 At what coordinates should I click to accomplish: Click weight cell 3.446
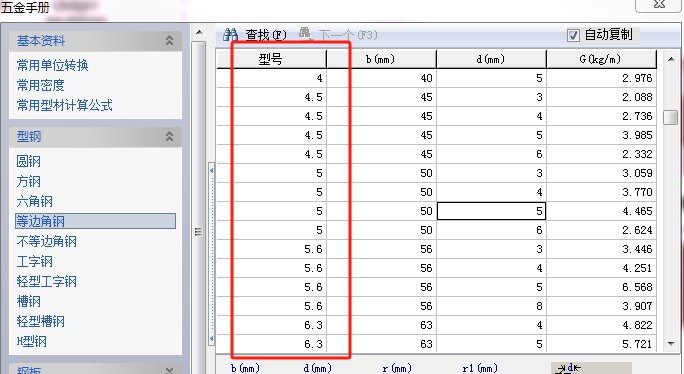coord(601,249)
